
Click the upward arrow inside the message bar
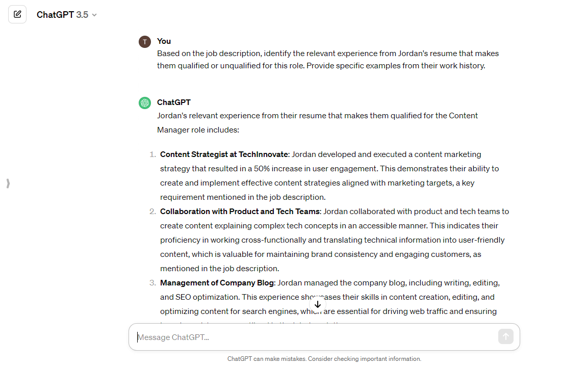(505, 336)
